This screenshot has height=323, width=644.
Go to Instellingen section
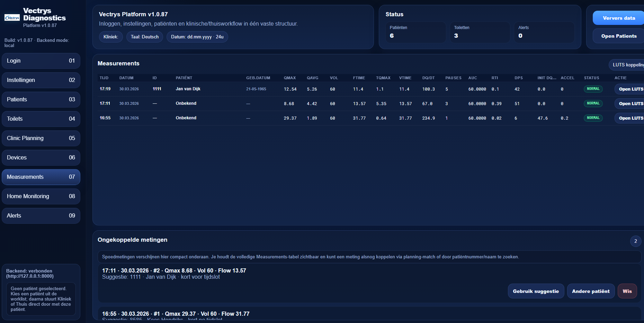click(x=41, y=80)
